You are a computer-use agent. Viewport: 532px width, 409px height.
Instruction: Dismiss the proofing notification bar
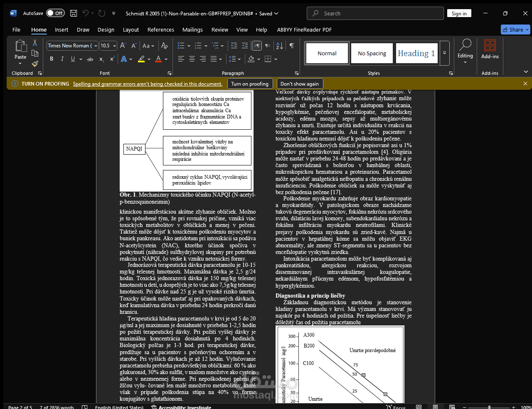coord(525,84)
